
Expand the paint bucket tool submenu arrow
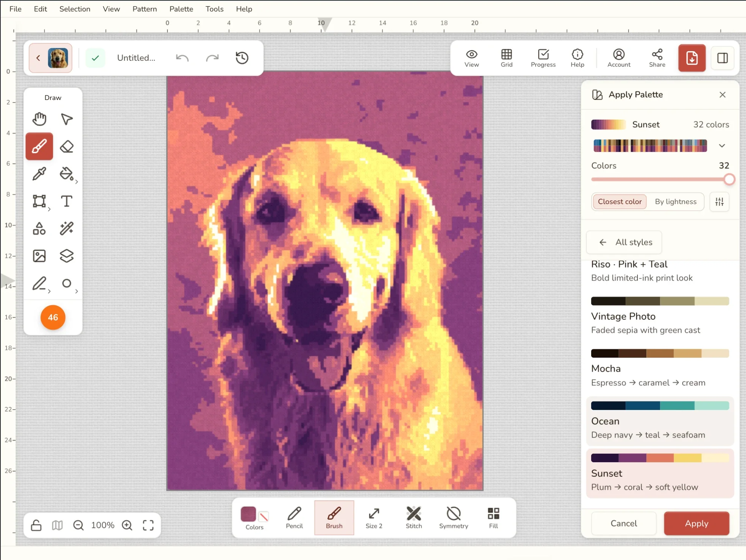point(76,182)
